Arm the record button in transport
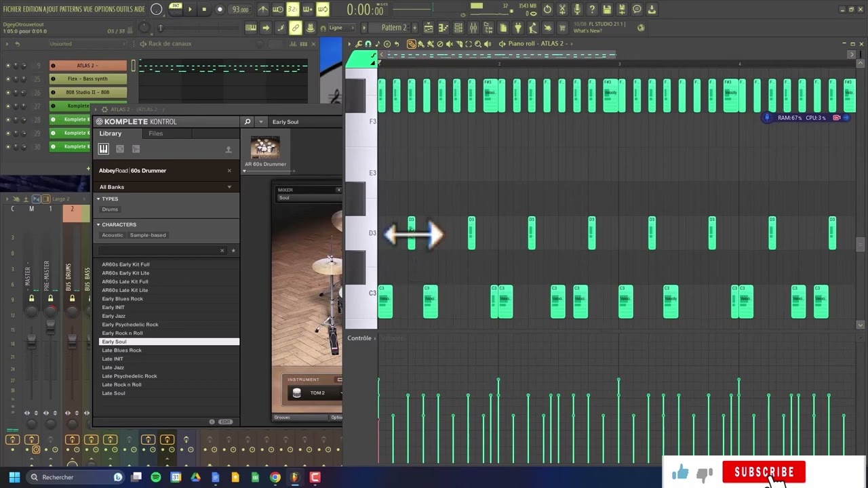868x488 pixels. coord(220,9)
